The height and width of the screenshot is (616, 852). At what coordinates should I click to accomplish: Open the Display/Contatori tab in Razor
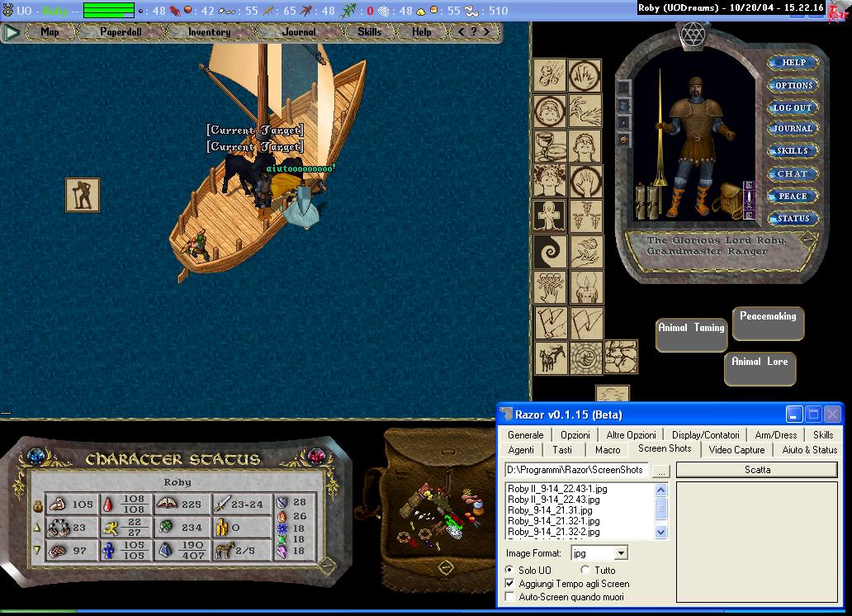[705, 435]
